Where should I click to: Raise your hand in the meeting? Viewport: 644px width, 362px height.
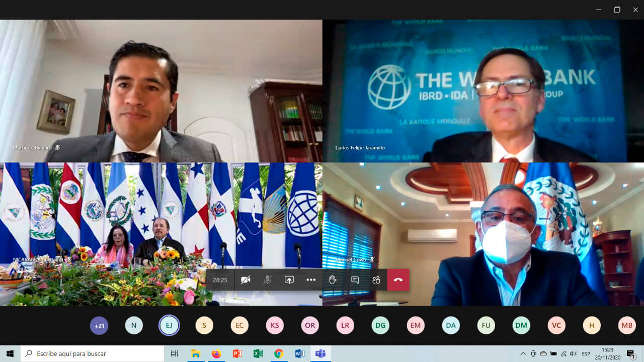point(333,280)
